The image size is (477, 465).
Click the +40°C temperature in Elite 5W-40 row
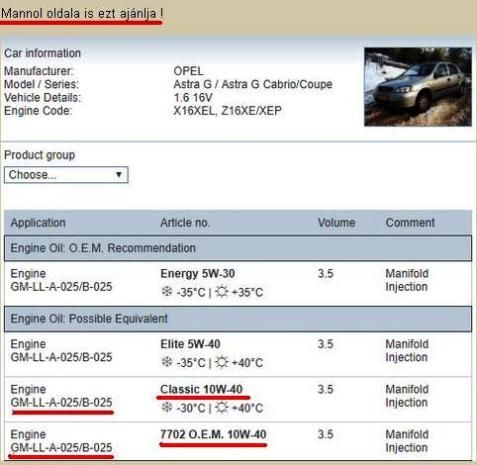(x=247, y=363)
